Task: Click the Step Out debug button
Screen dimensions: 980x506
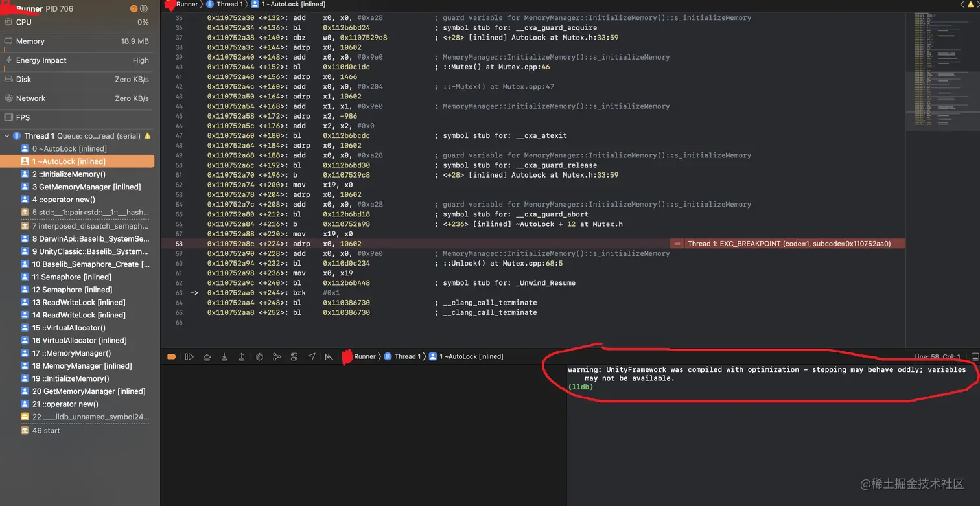Action: point(242,357)
